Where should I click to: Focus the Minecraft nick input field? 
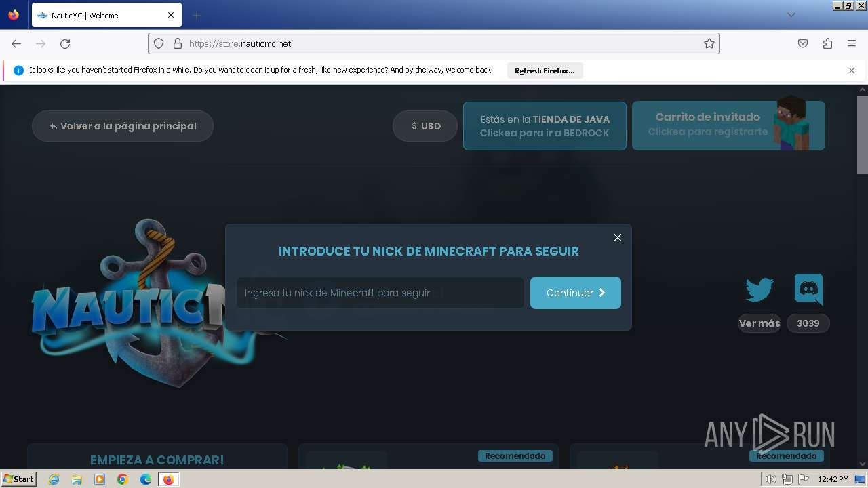click(x=380, y=293)
